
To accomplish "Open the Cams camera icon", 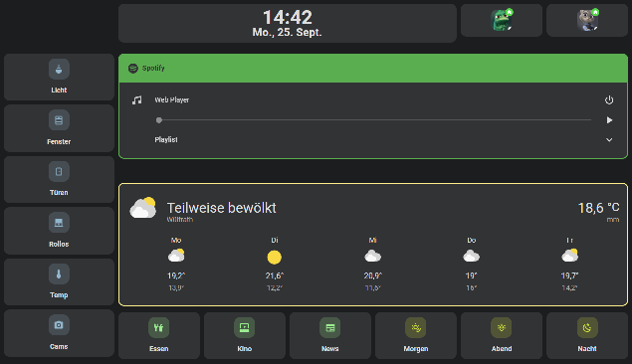I will click(59, 324).
